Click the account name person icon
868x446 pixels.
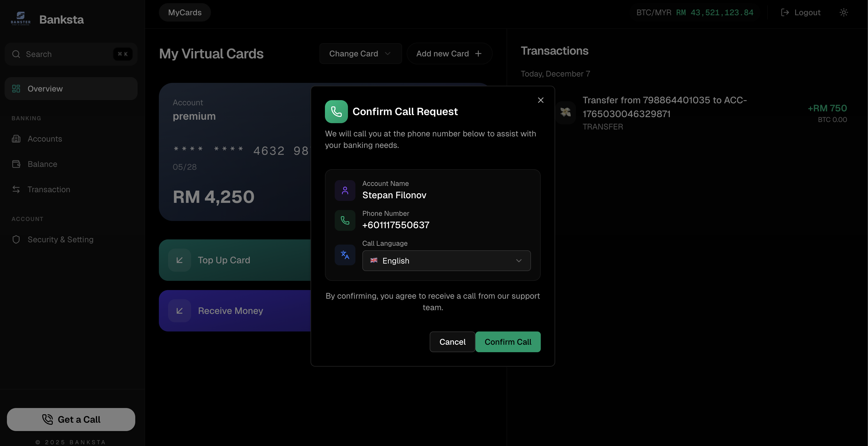coord(345,190)
